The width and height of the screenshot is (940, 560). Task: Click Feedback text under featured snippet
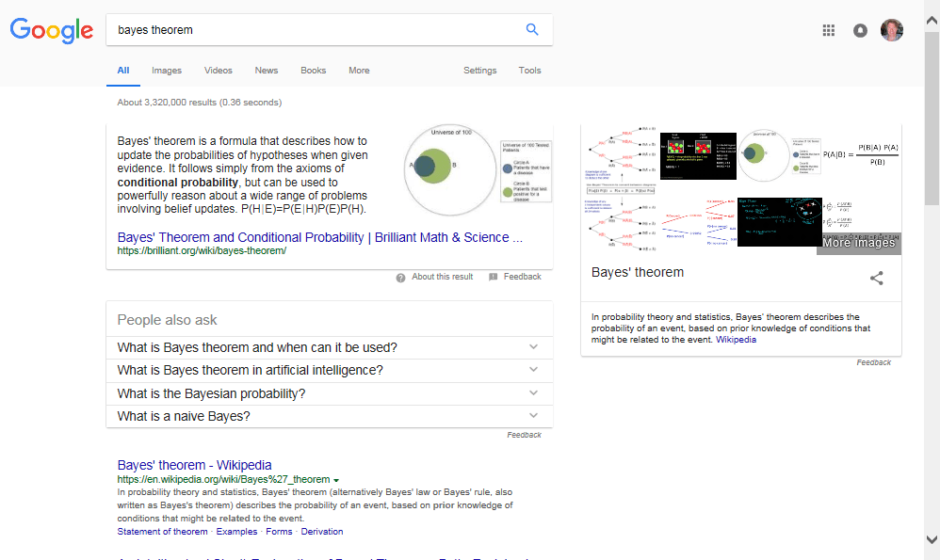point(522,277)
